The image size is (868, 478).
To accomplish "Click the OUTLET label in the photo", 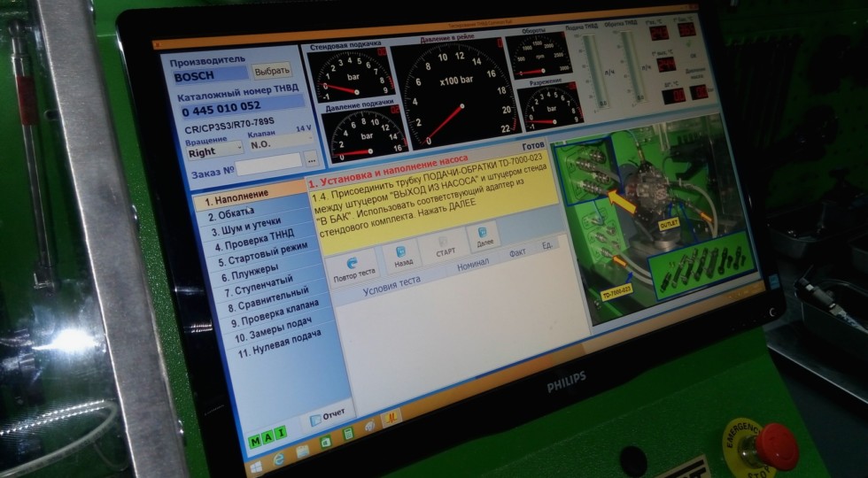I will (x=669, y=225).
